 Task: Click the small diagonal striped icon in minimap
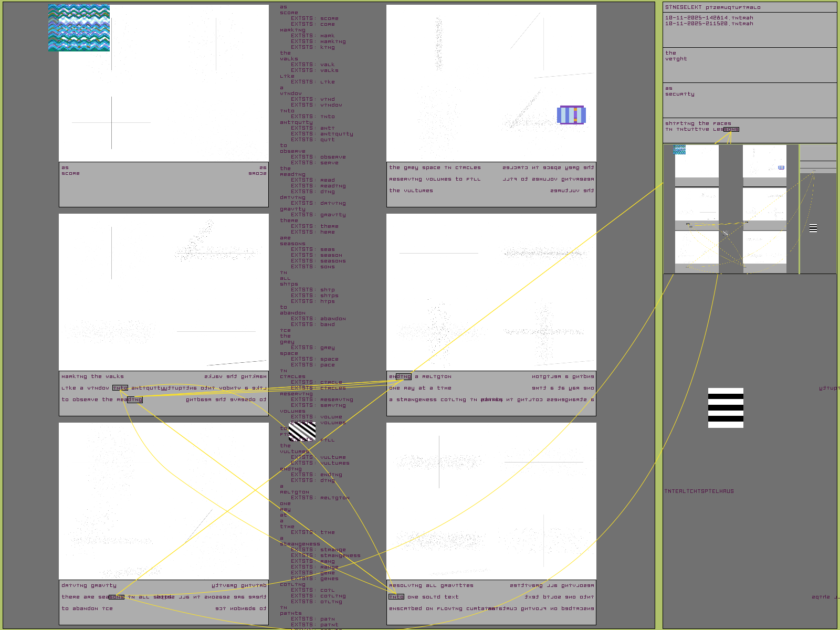[x=726, y=233]
